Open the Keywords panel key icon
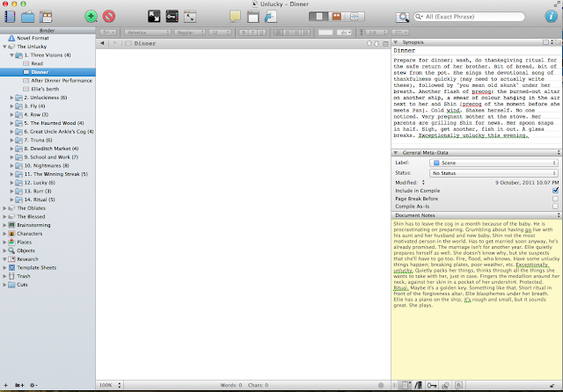Image resolution: width=563 pixels, height=392 pixels. point(172,17)
